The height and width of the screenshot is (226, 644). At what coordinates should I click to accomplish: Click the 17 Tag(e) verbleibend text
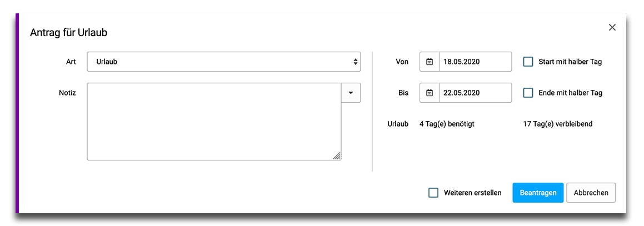click(557, 124)
